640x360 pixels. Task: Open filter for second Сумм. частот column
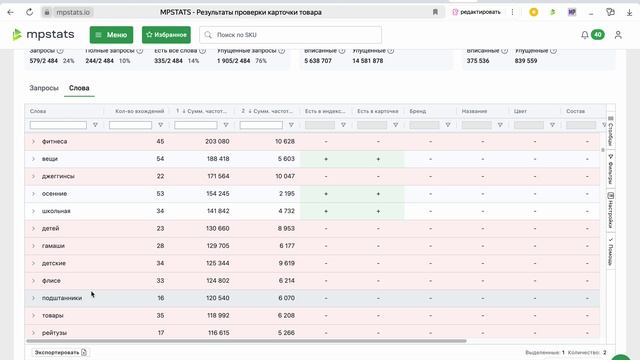tap(291, 125)
